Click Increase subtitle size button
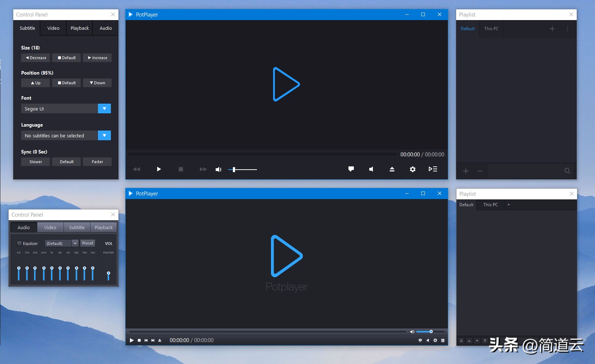 [97, 58]
